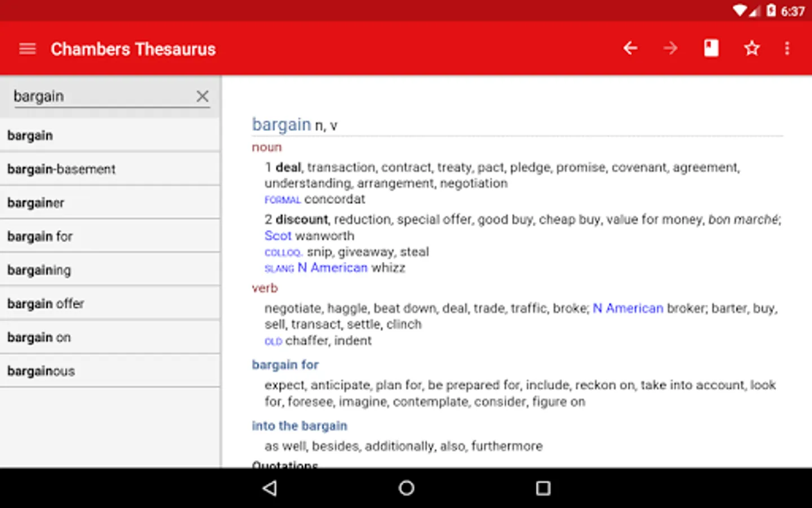Tap the Android back navigation button
The width and height of the screenshot is (812, 508).
coord(270,488)
